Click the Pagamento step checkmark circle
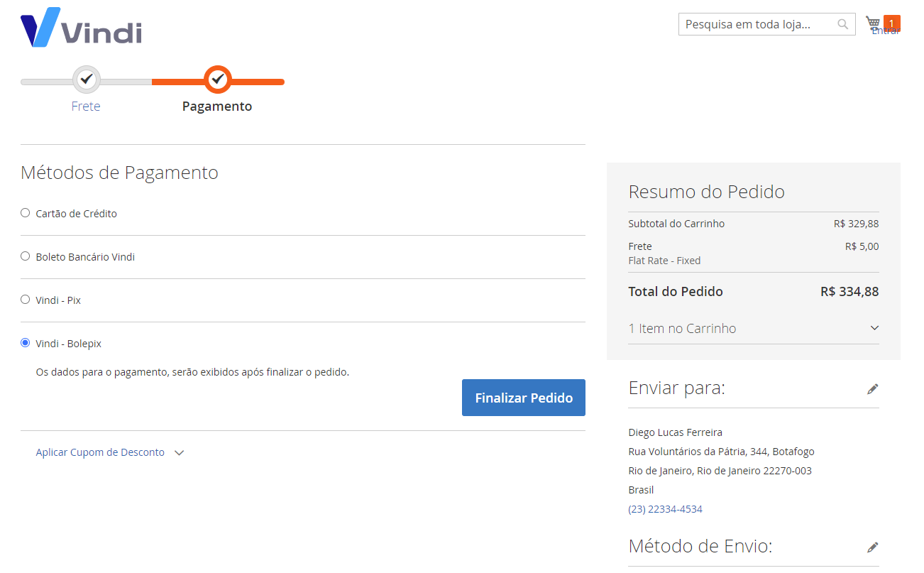Screen dimensions: 924x573 point(218,80)
